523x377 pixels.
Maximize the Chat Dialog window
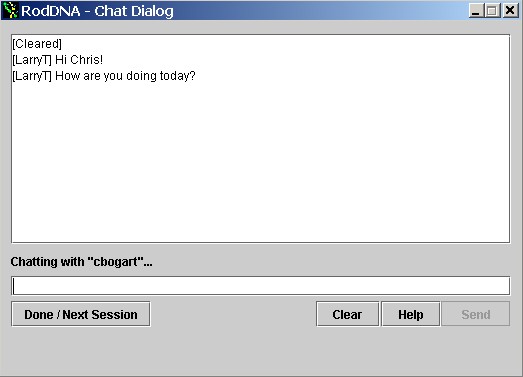tap(492, 11)
